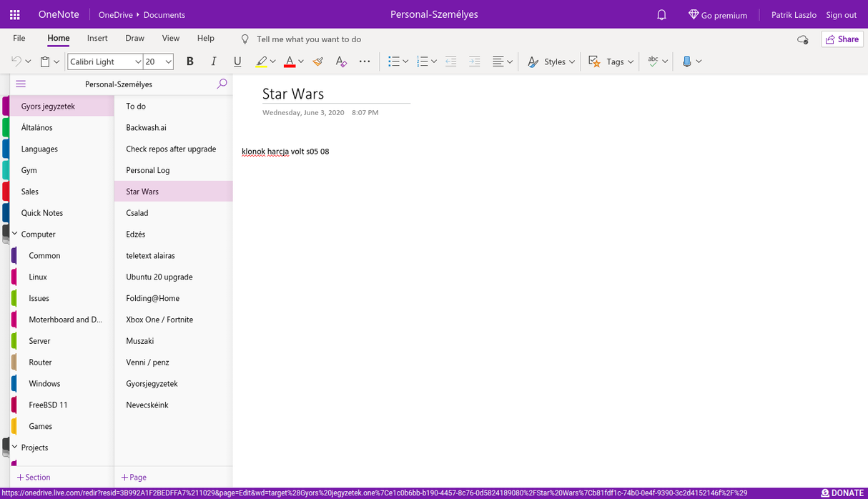Start dictation with the microphone icon
Screen dimensions: 868x499
688,61
